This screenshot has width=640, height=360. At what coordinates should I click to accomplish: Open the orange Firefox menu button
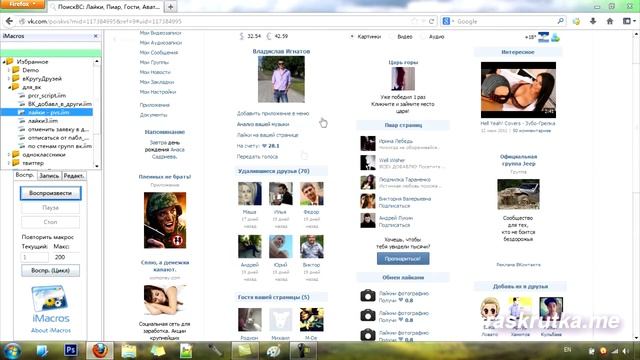click(22, 4)
